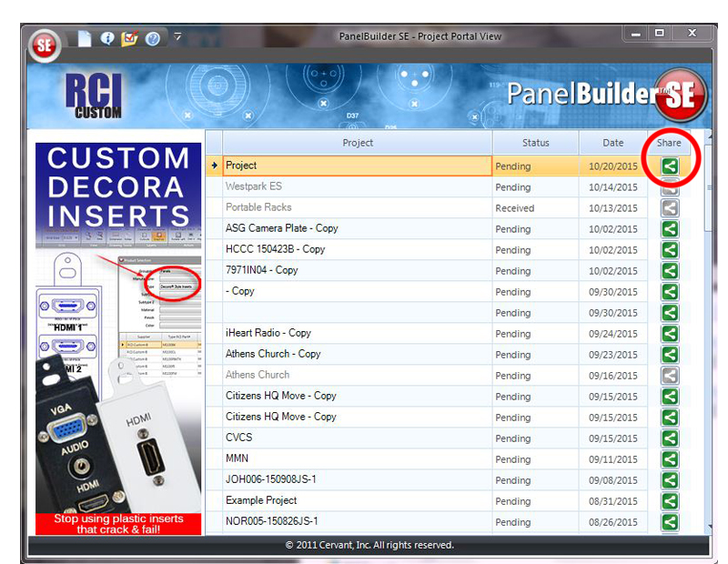The height and width of the screenshot is (564, 728).
Task: Click the blank new document icon
Action: [x=85, y=38]
